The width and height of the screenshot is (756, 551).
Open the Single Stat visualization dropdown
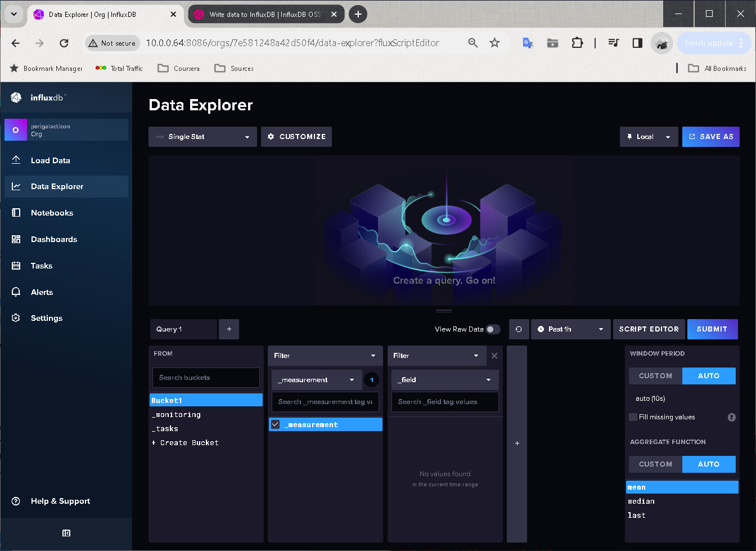pyautogui.click(x=202, y=137)
